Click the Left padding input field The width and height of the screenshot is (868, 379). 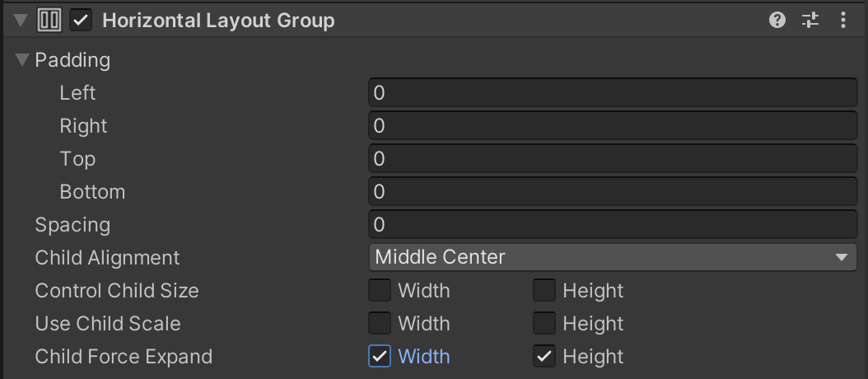tap(613, 92)
